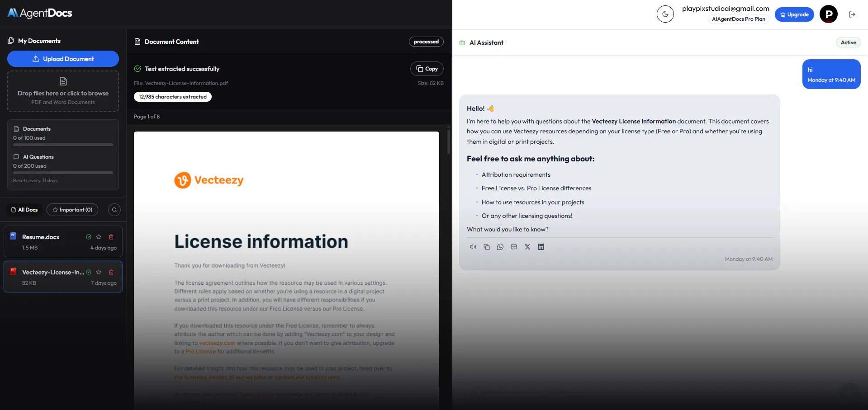
Task: Share the AI response by email icon
Action: coord(514,247)
